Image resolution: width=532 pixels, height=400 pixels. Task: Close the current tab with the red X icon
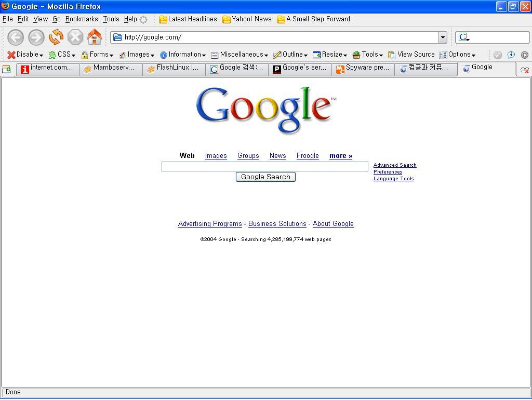coord(524,70)
